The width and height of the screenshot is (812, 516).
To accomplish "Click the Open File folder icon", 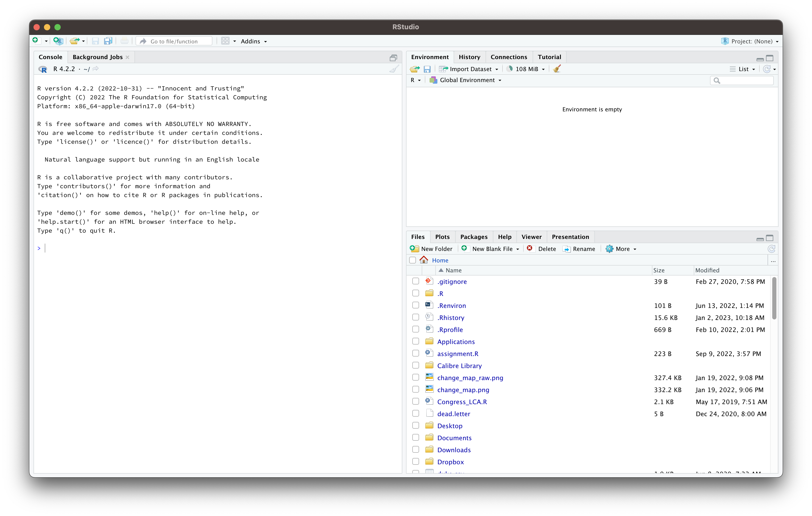I will tap(74, 41).
